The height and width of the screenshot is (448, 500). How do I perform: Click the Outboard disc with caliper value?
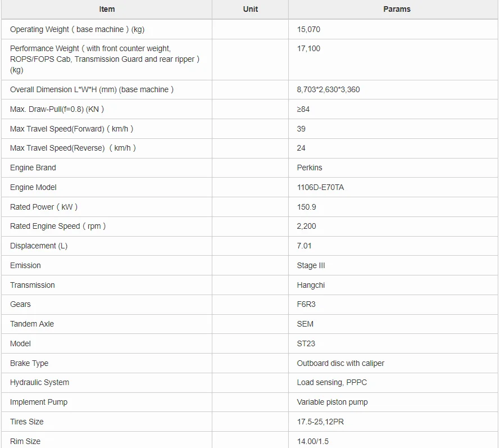click(340, 363)
